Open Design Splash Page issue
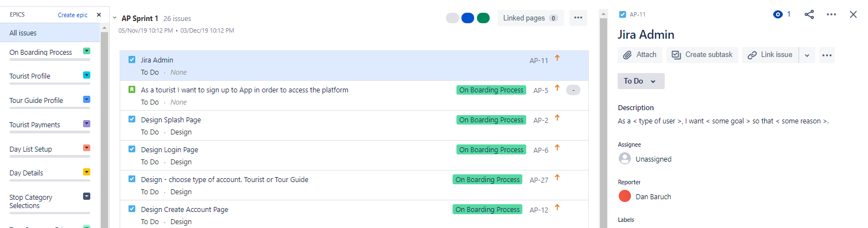 171,120
